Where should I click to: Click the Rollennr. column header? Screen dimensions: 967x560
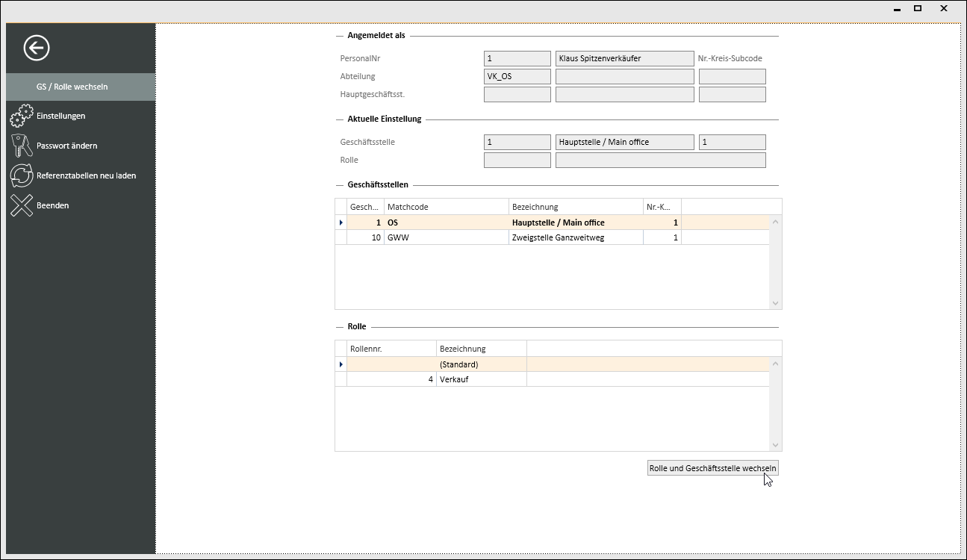tap(392, 349)
